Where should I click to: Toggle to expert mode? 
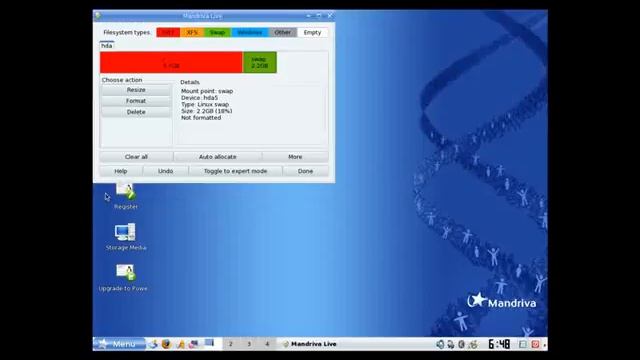click(236, 171)
